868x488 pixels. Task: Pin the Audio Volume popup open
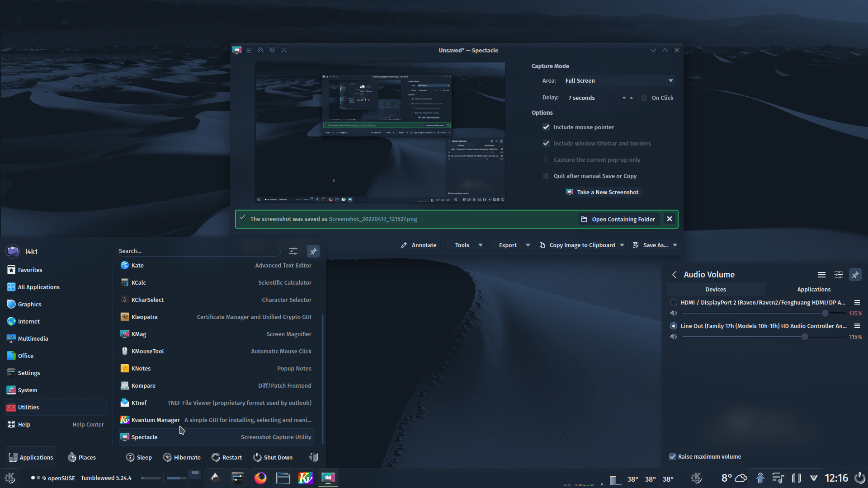click(855, 275)
